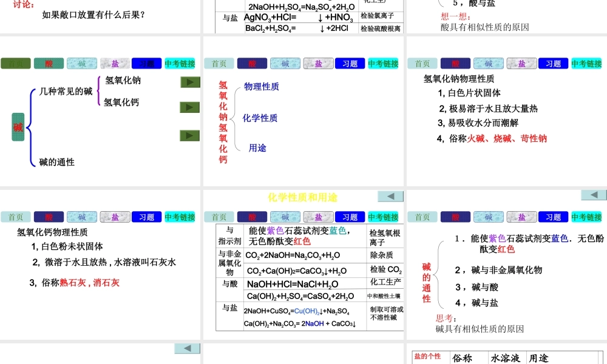Select the 酸 button on the 几种常见的碱 slide
607x364 pixels.
coord(49,64)
